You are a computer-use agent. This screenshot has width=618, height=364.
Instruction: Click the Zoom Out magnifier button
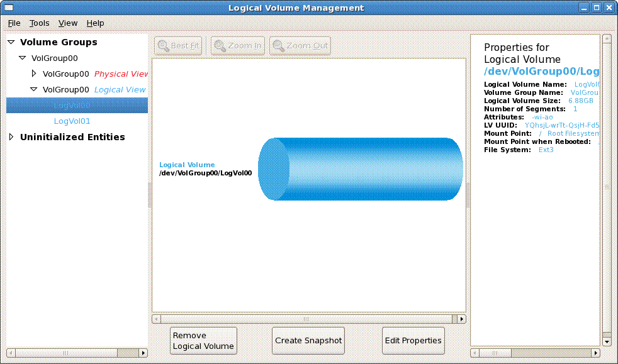[x=300, y=46]
